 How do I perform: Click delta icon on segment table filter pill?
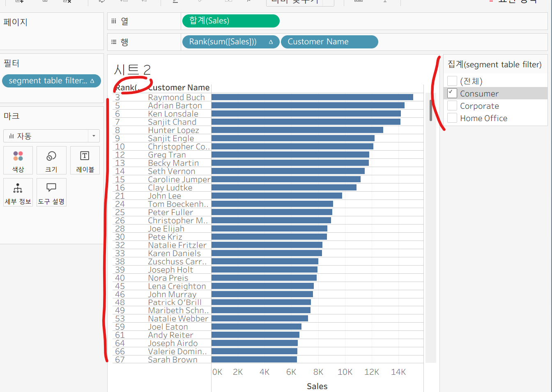92,81
